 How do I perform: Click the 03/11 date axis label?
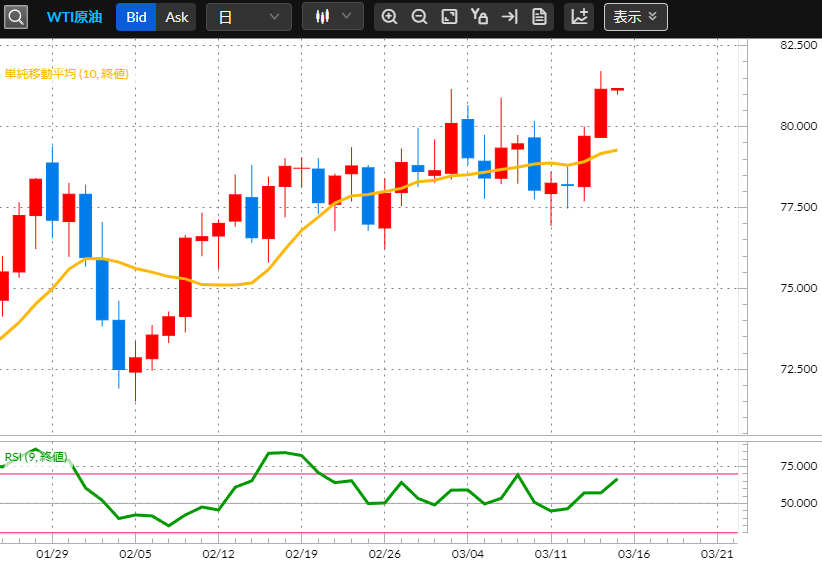coord(551,554)
